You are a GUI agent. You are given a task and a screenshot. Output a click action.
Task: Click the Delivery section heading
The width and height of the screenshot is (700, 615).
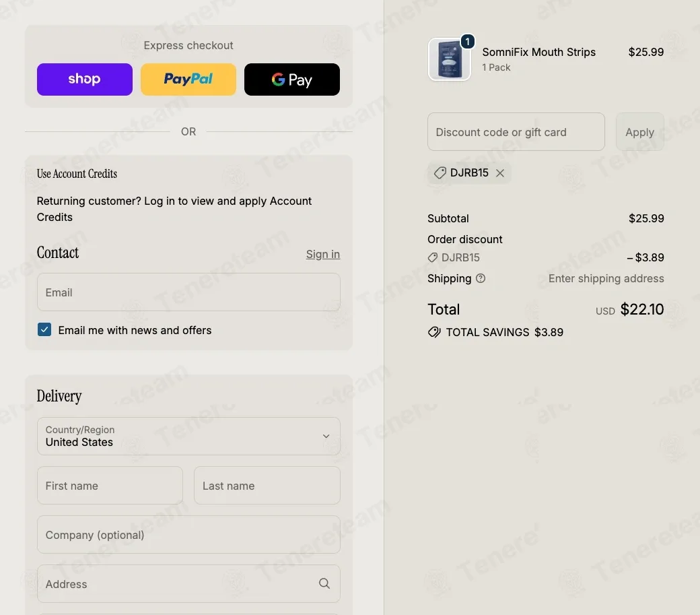click(x=59, y=396)
